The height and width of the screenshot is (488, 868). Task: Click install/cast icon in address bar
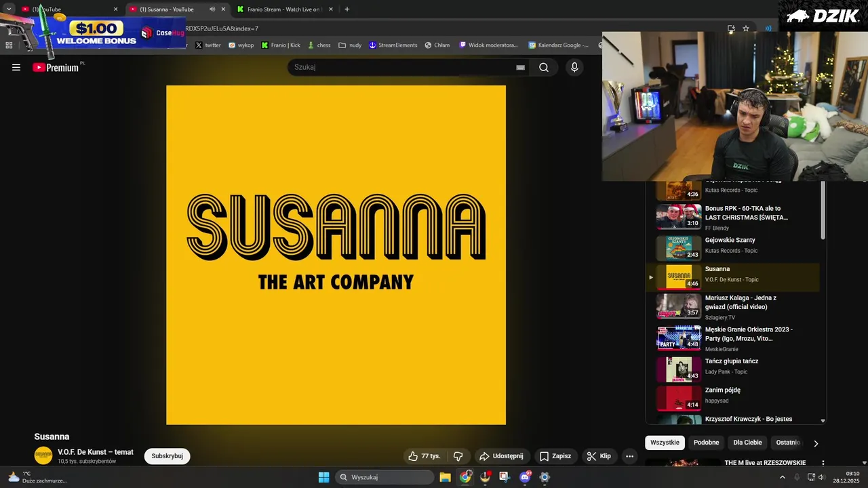point(731,28)
